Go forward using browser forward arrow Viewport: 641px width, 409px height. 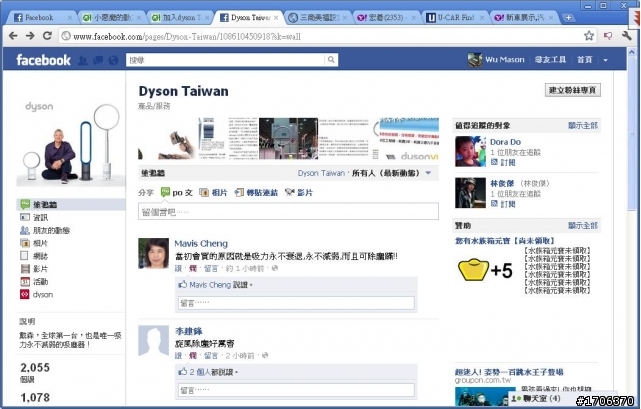pyautogui.click(x=30, y=36)
